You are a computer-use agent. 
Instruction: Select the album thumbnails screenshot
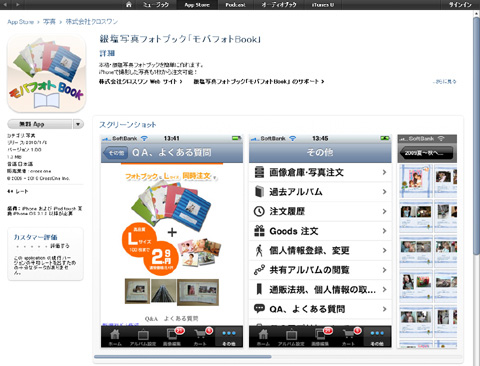[x=427, y=241]
